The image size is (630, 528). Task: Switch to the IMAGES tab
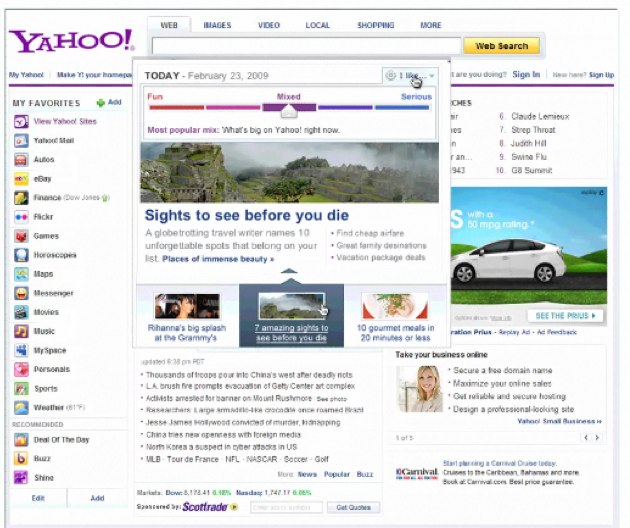(x=217, y=25)
